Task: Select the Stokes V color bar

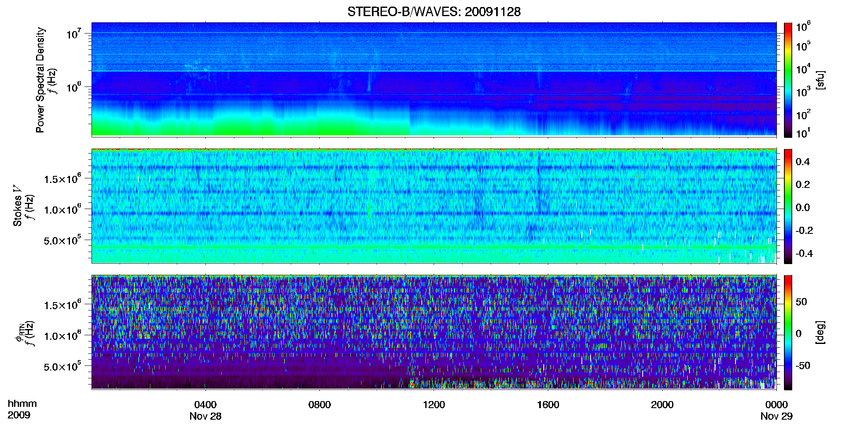Action: (x=788, y=206)
